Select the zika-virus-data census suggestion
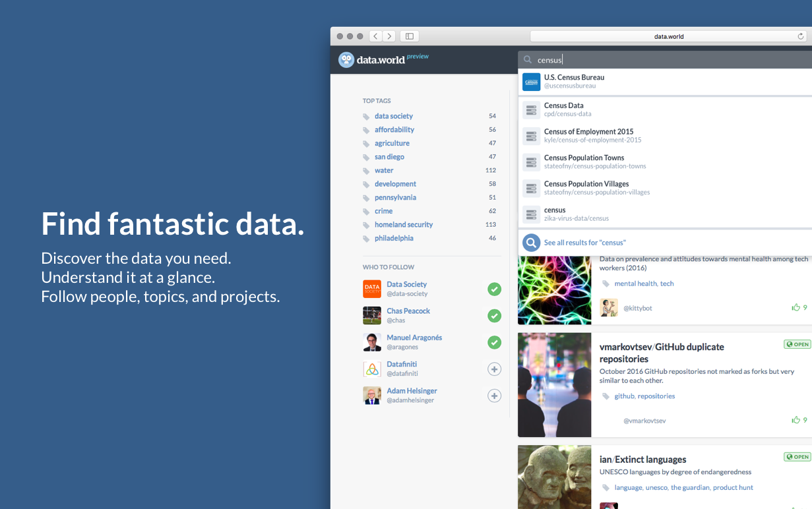The image size is (812, 509). click(x=665, y=214)
